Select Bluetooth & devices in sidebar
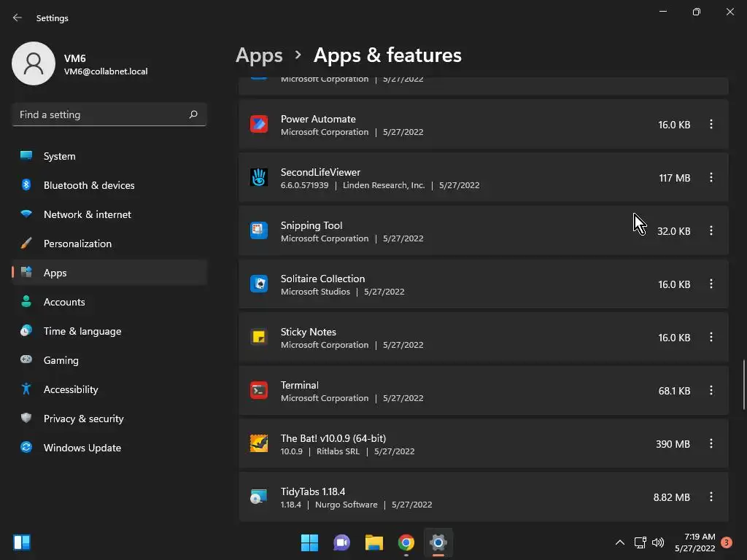This screenshot has height=560, width=747. [x=88, y=185]
